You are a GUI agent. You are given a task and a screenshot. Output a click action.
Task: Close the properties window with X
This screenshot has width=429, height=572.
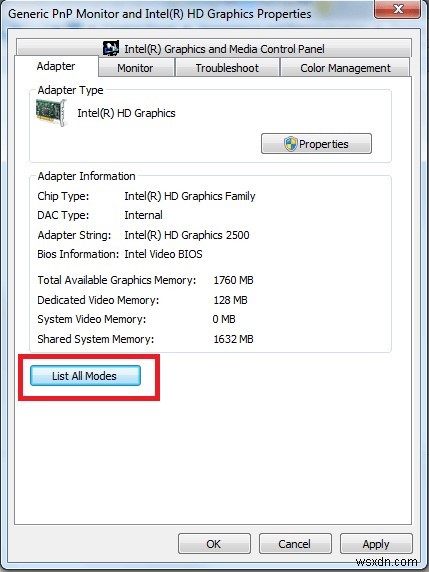pyautogui.click(x=398, y=9)
